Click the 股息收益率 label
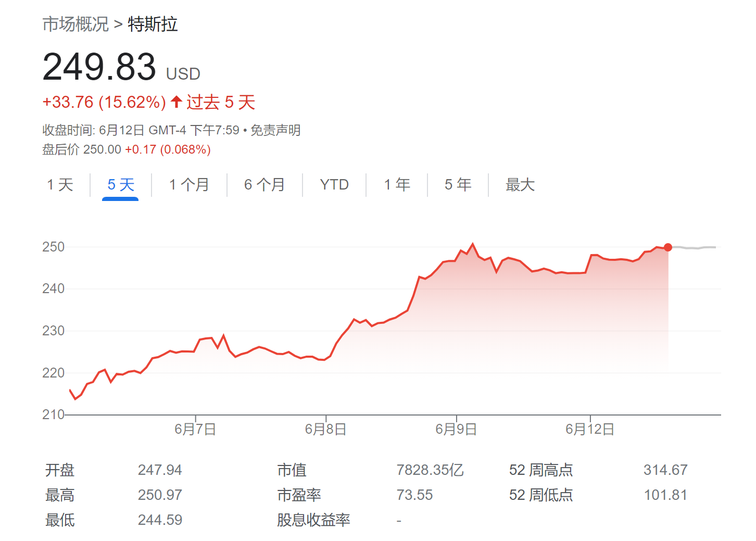Image resolution: width=756 pixels, height=541 pixels. tap(313, 520)
